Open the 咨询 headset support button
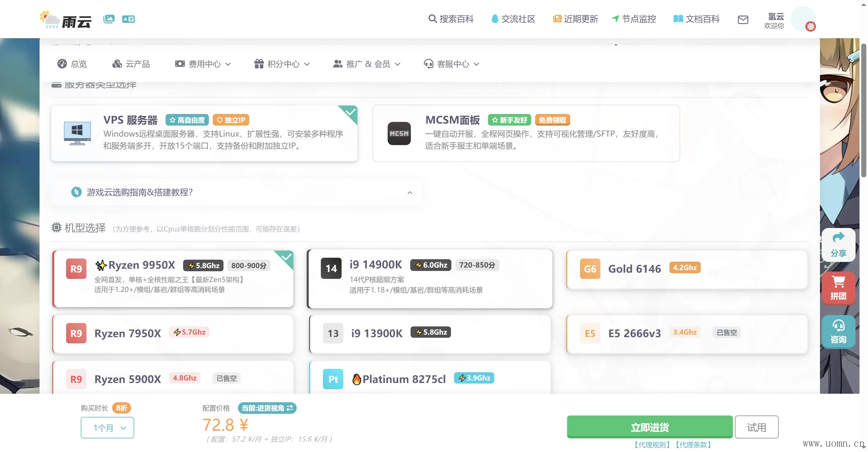The width and height of the screenshot is (868, 452). 838,332
